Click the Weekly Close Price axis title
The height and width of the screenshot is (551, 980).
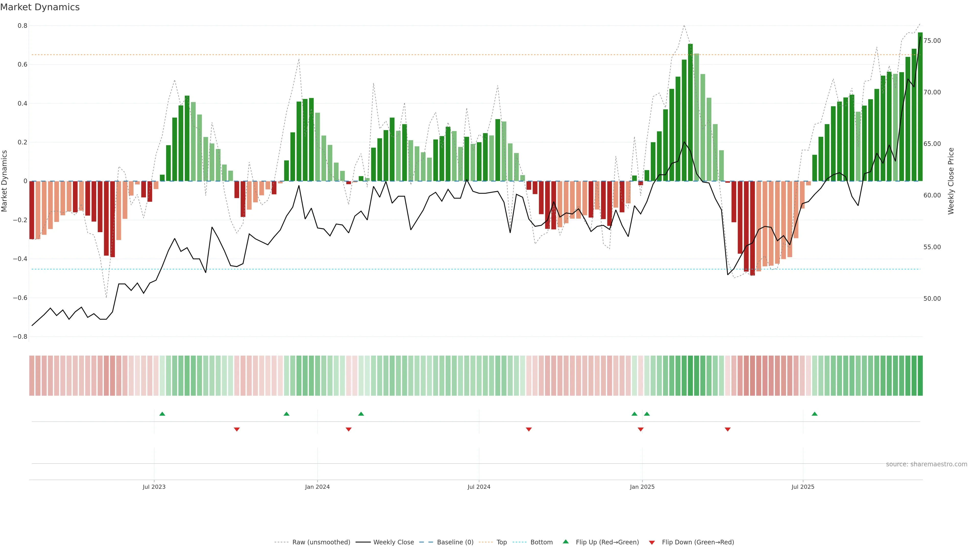951,181
